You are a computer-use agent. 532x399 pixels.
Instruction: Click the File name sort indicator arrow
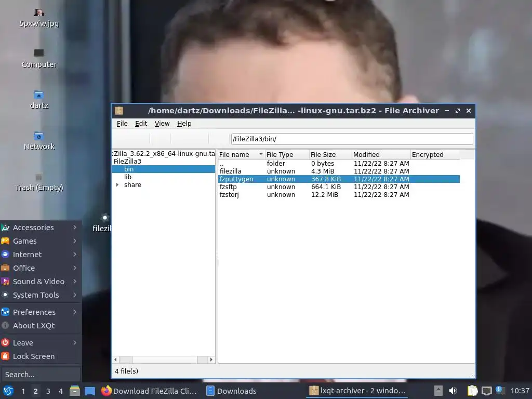[x=261, y=154]
